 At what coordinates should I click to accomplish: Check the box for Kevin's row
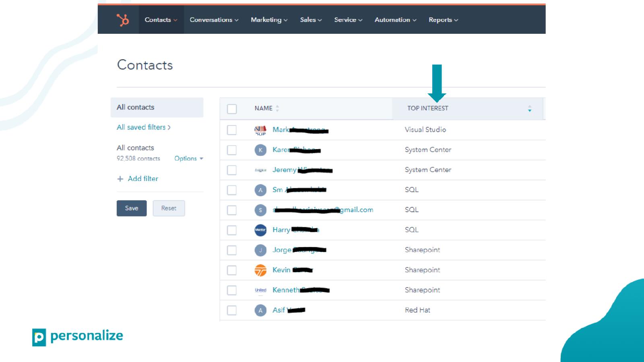coord(232,270)
